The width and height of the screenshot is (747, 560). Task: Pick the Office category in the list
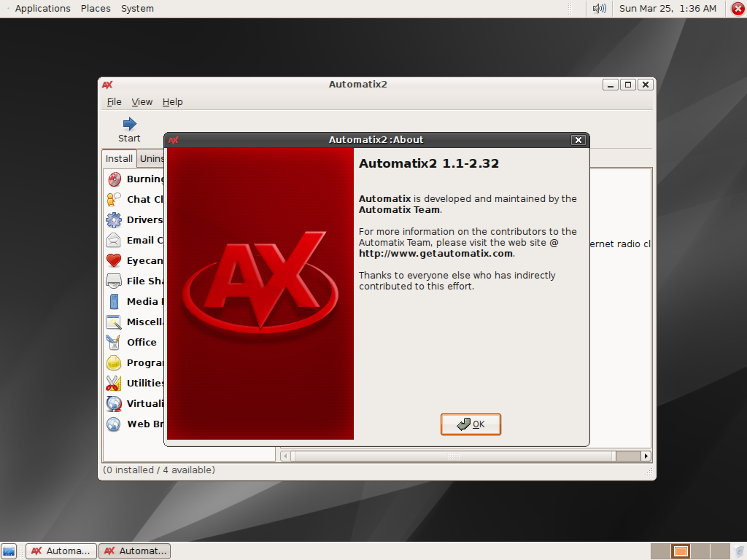pos(141,343)
